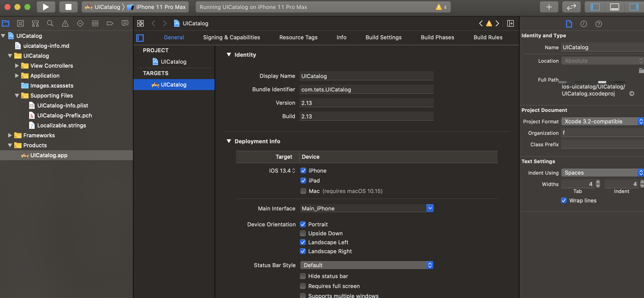Open the Project Format dropdown

coord(602,121)
